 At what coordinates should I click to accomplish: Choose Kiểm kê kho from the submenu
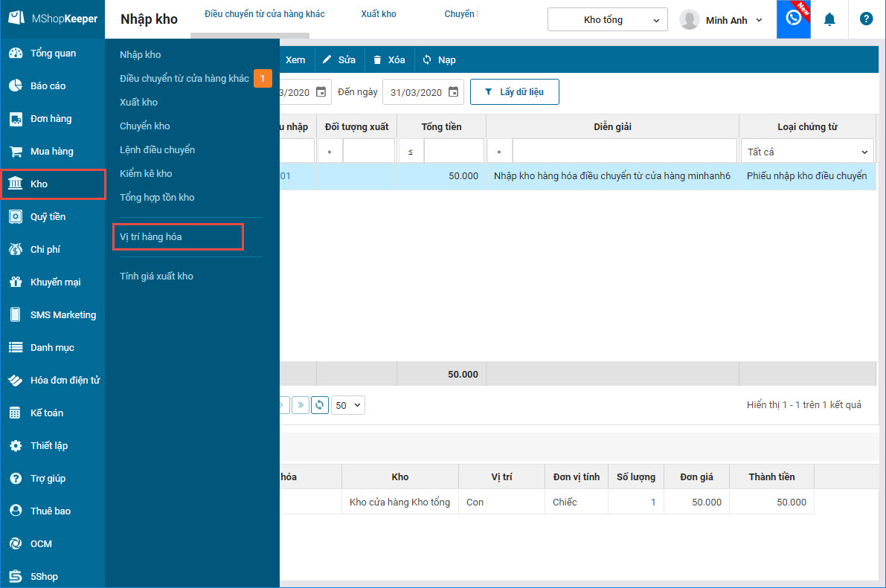tap(146, 173)
